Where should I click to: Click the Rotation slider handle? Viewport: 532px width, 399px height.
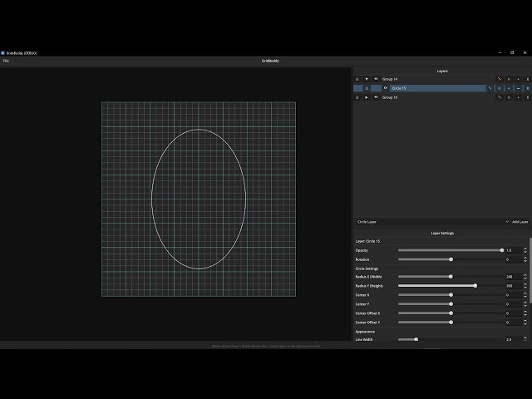coord(451,259)
